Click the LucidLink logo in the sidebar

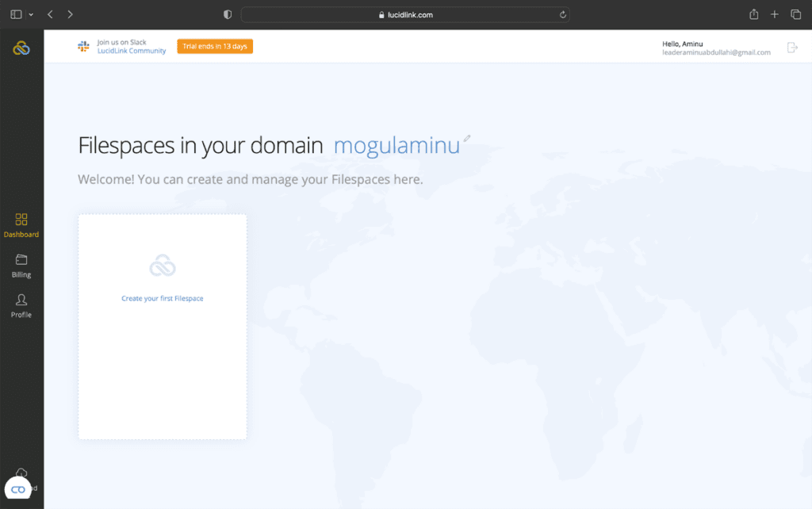click(x=21, y=48)
